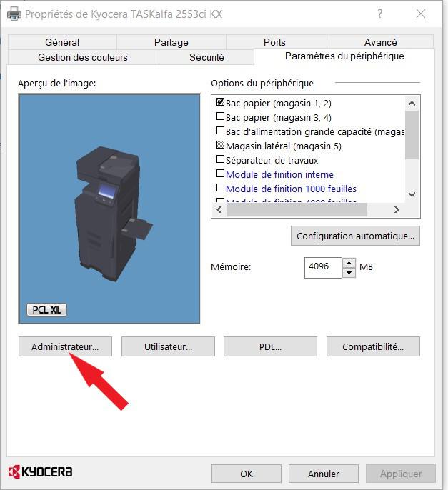This screenshot has width=448, height=490.
Task: Toggle Magasin latéral (magasin 5) checkbox
Action: click(x=221, y=146)
